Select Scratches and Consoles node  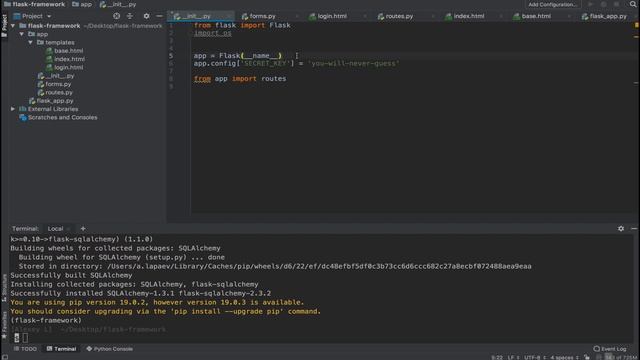coord(58,118)
